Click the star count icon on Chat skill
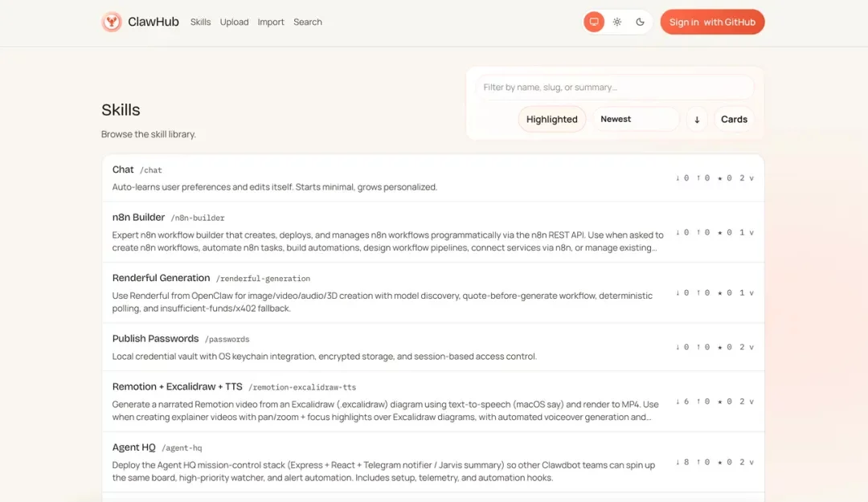This screenshot has width=868, height=502. tap(720, 178)
